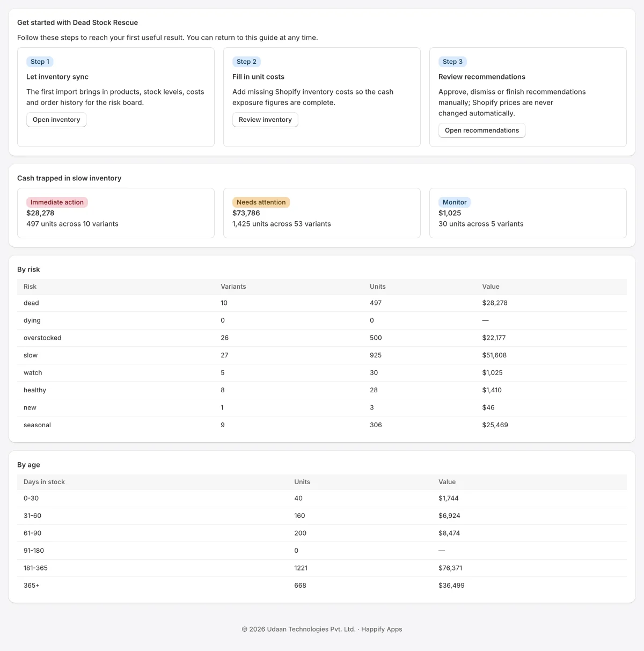
Task: Select the "slow" row label in By risk
Action: pyautogui.click(x=31, y=355)
